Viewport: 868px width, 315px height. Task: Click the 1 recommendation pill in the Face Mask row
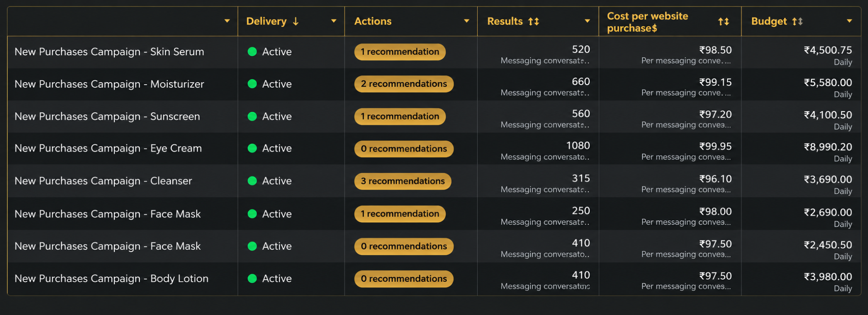click(400, 214)
